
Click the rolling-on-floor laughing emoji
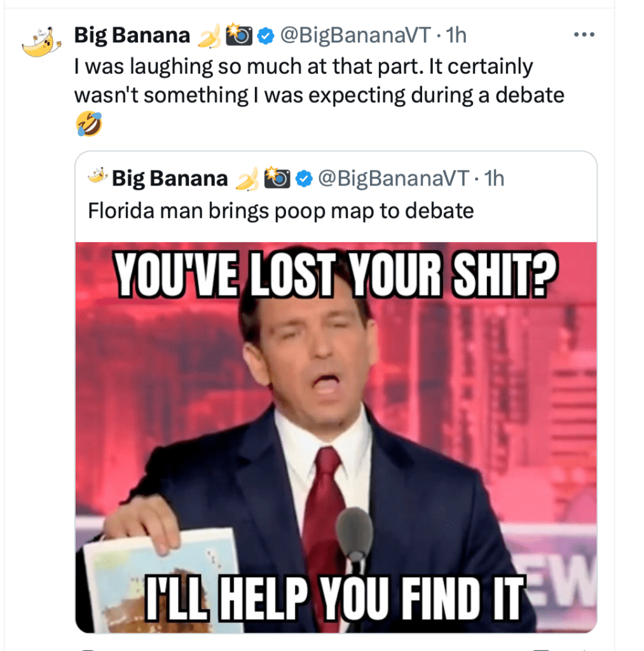89,124
